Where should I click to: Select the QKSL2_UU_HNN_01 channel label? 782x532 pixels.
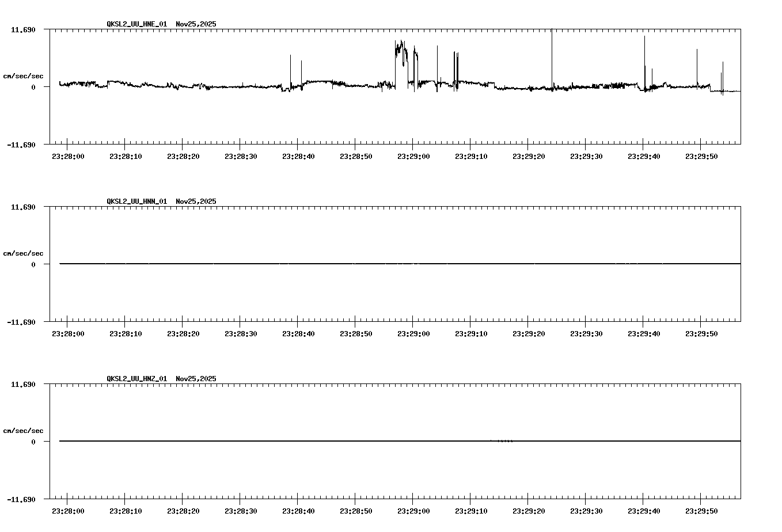coord(136,202)
